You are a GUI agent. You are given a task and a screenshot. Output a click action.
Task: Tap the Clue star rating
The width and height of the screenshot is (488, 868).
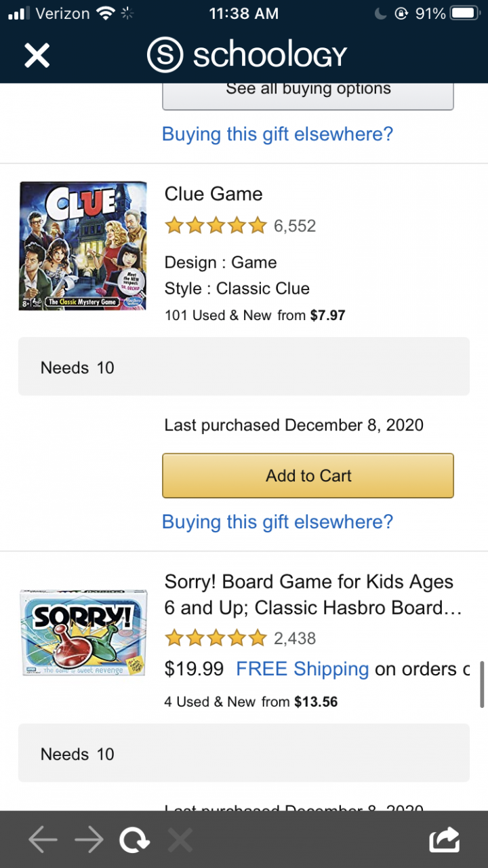(216, 226)
